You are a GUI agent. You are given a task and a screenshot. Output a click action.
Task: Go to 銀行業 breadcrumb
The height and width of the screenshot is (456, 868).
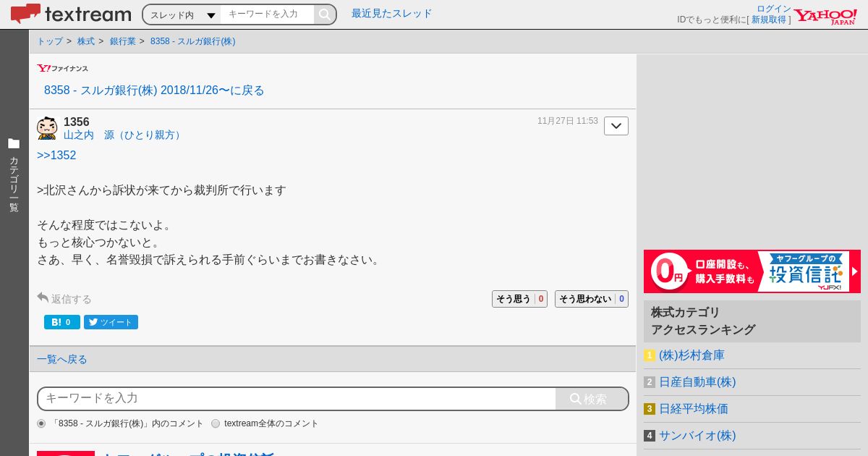coord(123,41)
